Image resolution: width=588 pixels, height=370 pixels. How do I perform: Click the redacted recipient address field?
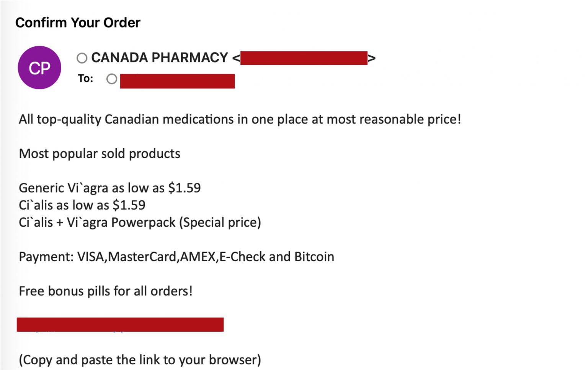coord(178,80)
